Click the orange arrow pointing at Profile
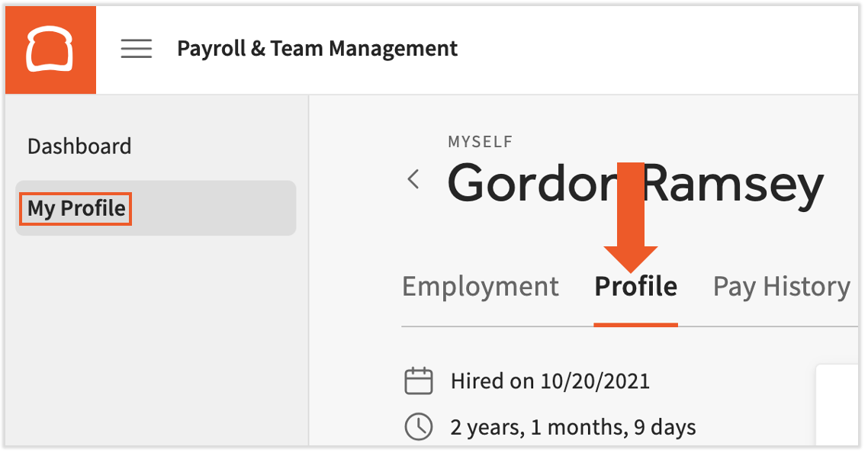The image size is (868, 453). [631, 214]
